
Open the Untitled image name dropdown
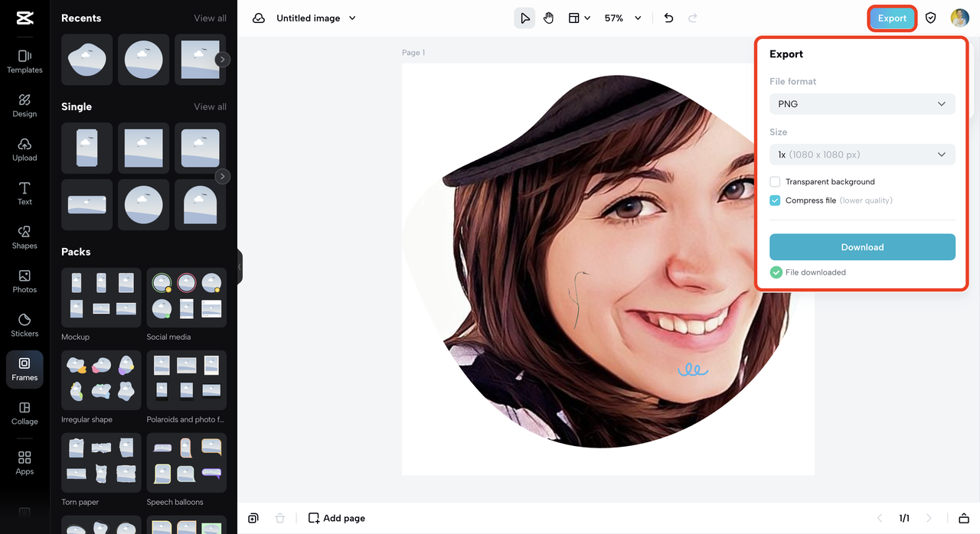click(x=316, y=18)
